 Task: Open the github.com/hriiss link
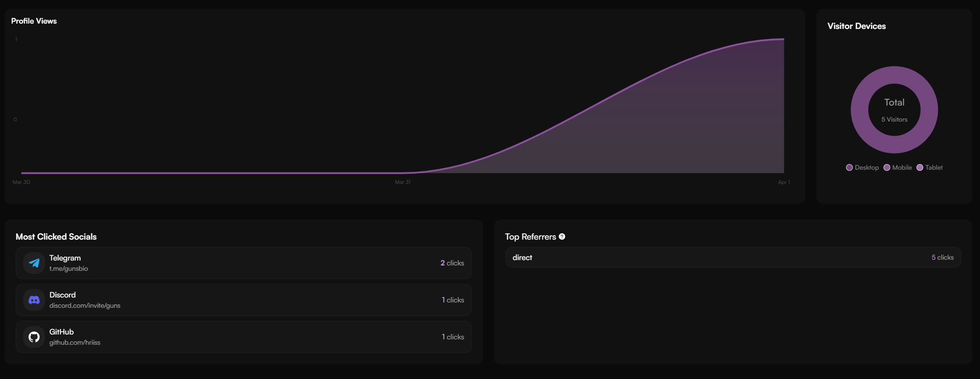click(75, 342)
